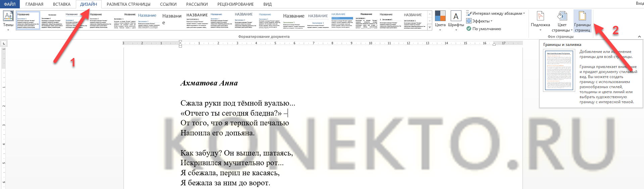Viewport: 644px width, 189px height.
Task: Click the Подложка watermark icon
Action: (x=540, y=16)
